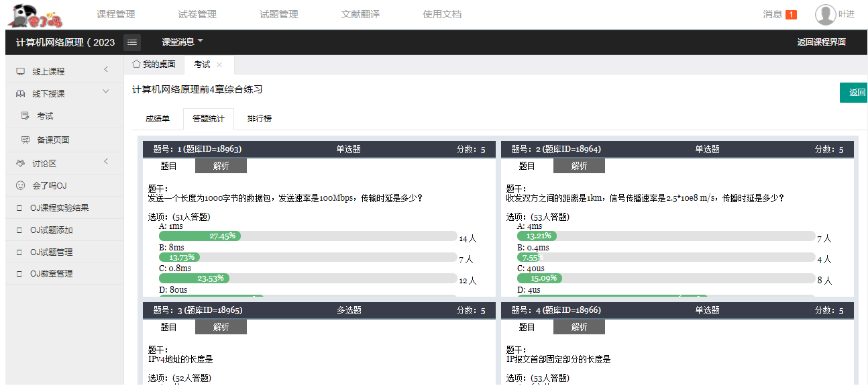Click the square icon beside OJ徽章管理
Image resolution: width=868 pixels, height=386 pixels.
tap(19, 274)
